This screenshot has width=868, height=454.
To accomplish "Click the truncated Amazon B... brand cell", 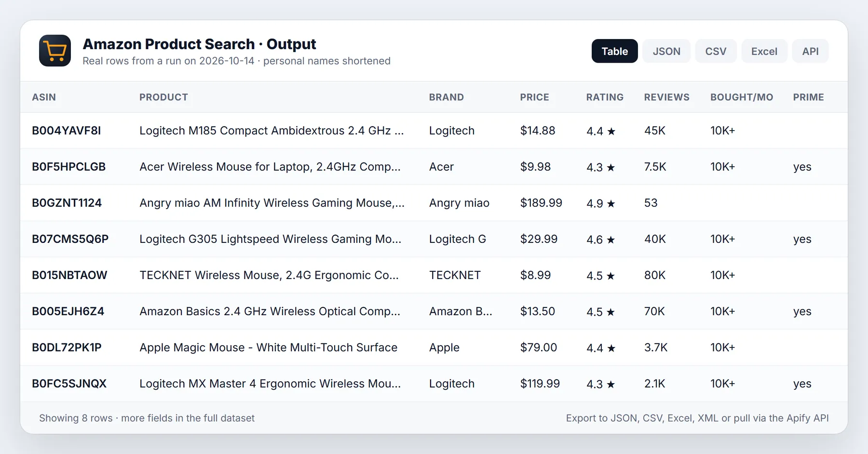I will coord(461,311).
